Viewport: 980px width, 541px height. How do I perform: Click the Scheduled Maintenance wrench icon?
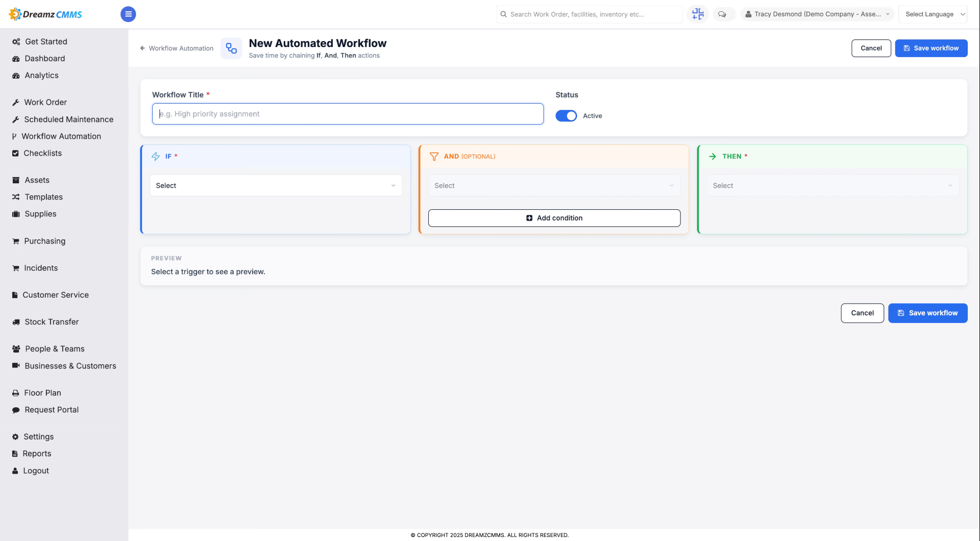point(16,119)
